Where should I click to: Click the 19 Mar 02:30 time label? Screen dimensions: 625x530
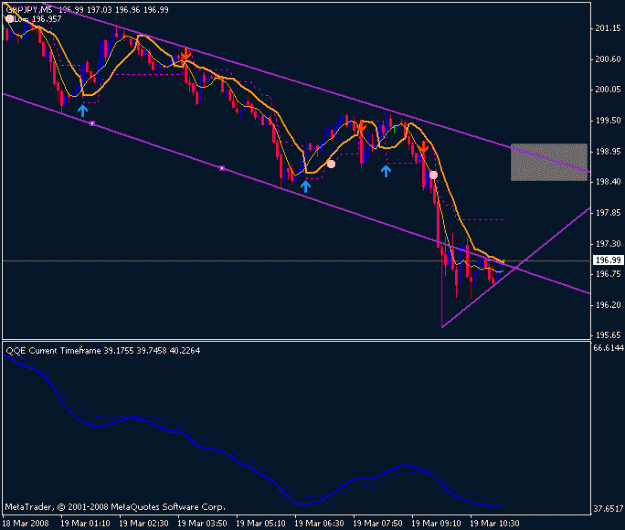click(144, 523)
